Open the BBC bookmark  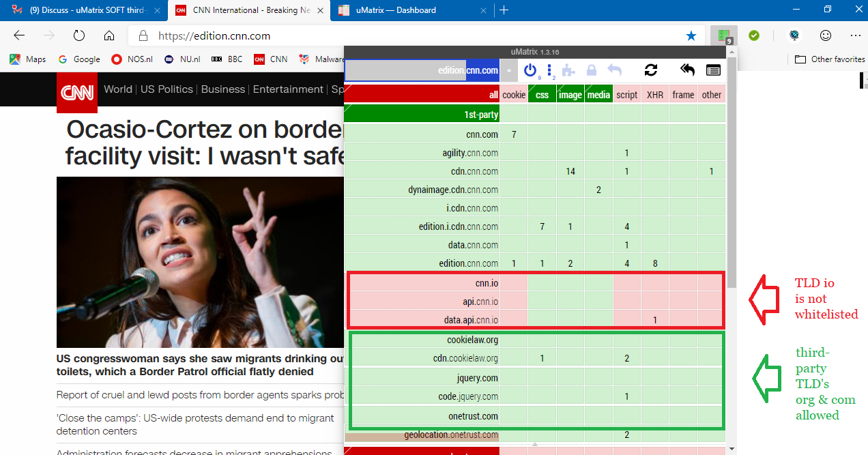[227, 59]
